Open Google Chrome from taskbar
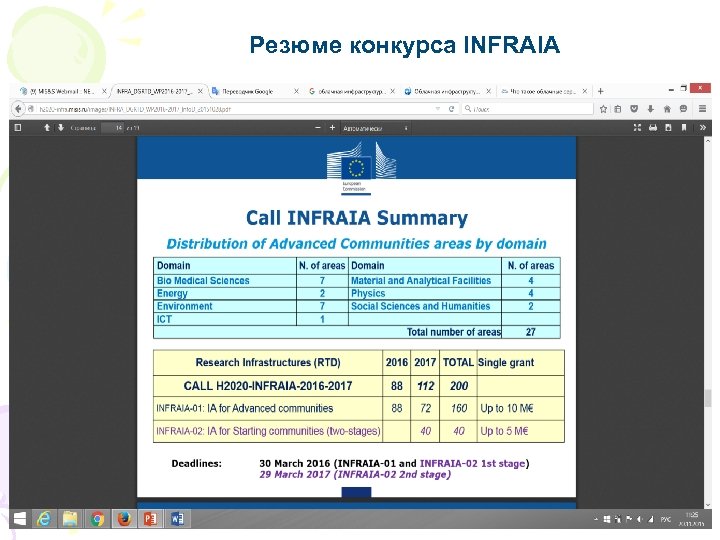 [97, 519]
